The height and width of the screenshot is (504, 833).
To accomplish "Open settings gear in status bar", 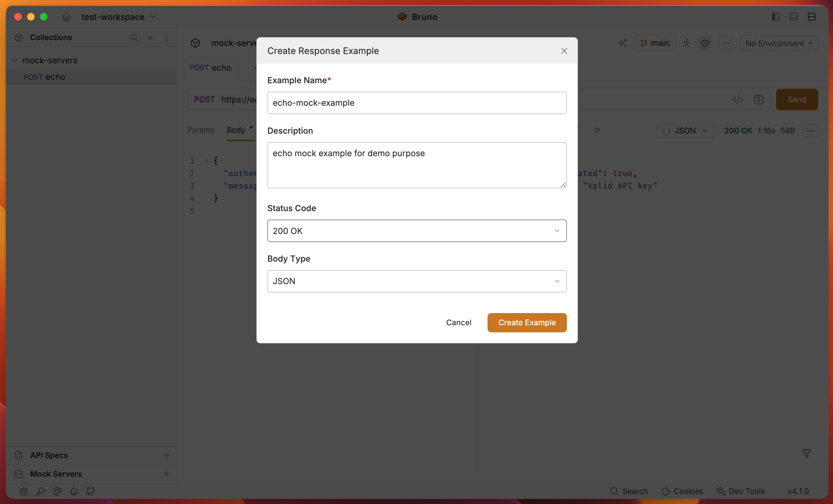I will [24, 491].
